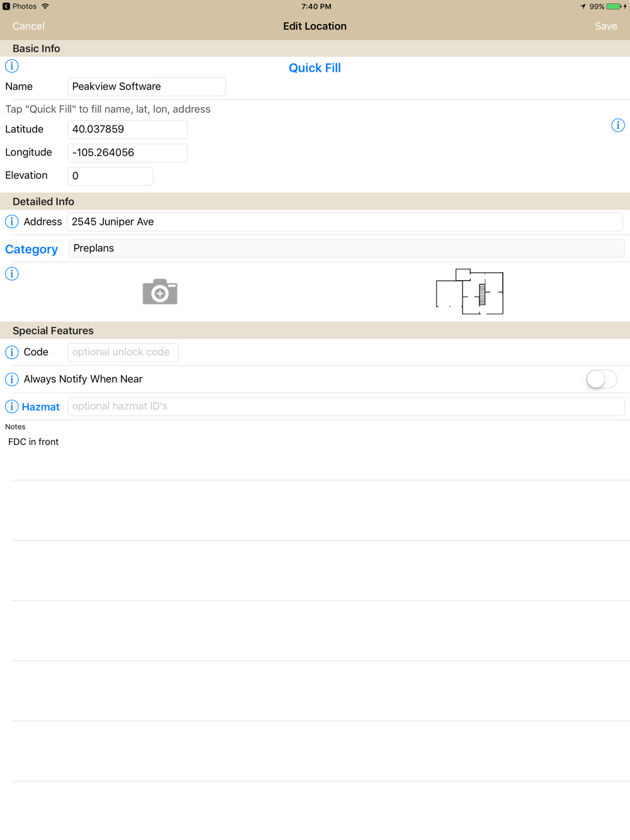The height and width of the screenshot is (840, 630).
Task: Tap the info icon beside the camera
Action: coord(12,274)
